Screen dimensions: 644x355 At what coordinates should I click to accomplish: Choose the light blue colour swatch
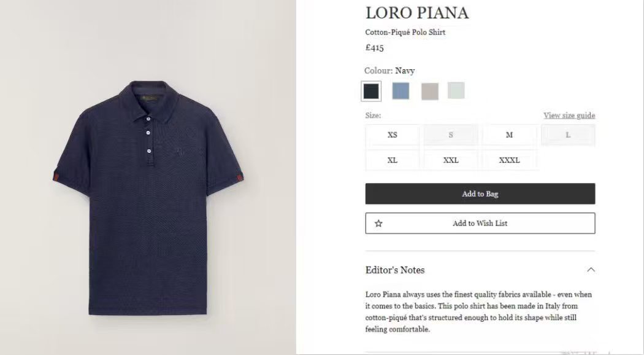[401, 91]
